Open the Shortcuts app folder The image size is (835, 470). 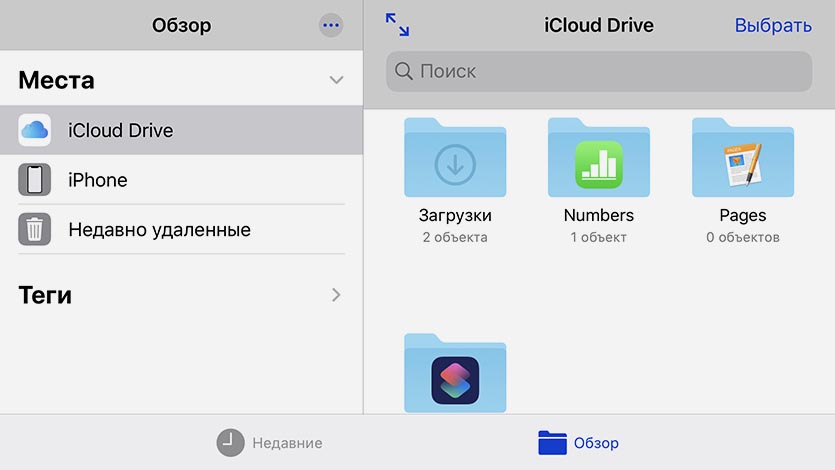455,373
